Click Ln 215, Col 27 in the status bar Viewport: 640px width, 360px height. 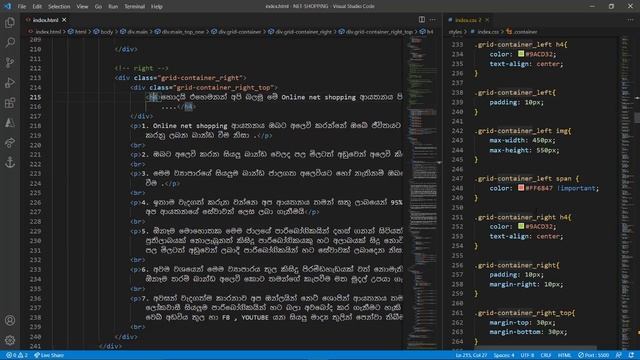(471, 355)
